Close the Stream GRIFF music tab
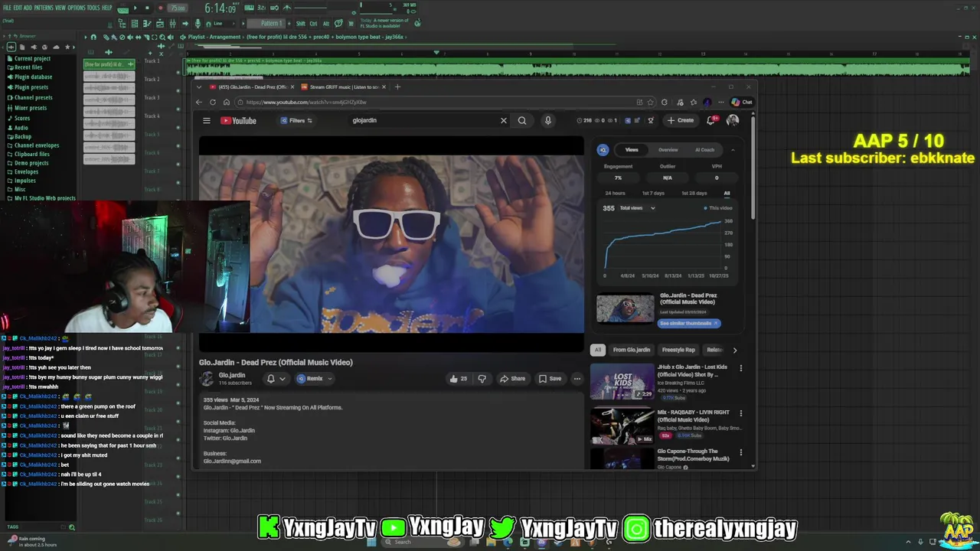The width and height of the screenshot is (980, 551). (x=384, y=86)
